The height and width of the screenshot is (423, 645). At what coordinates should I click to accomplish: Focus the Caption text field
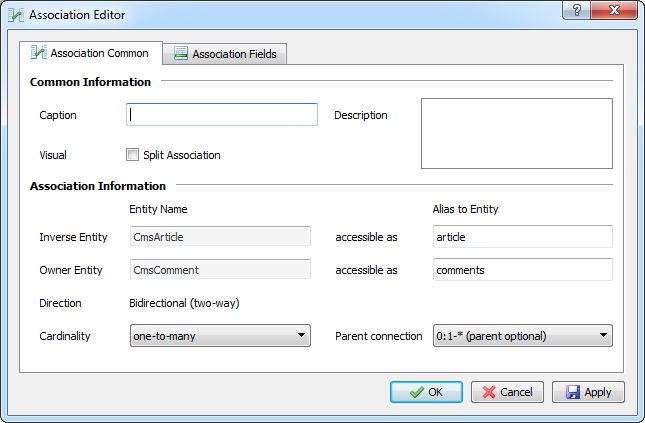(222, 114)
